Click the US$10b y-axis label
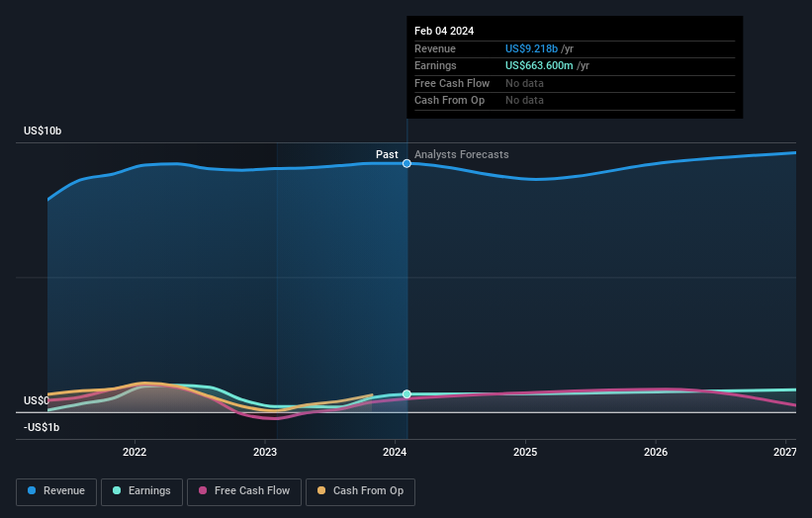Screen dimensions: 812x518 click(43, 130)
